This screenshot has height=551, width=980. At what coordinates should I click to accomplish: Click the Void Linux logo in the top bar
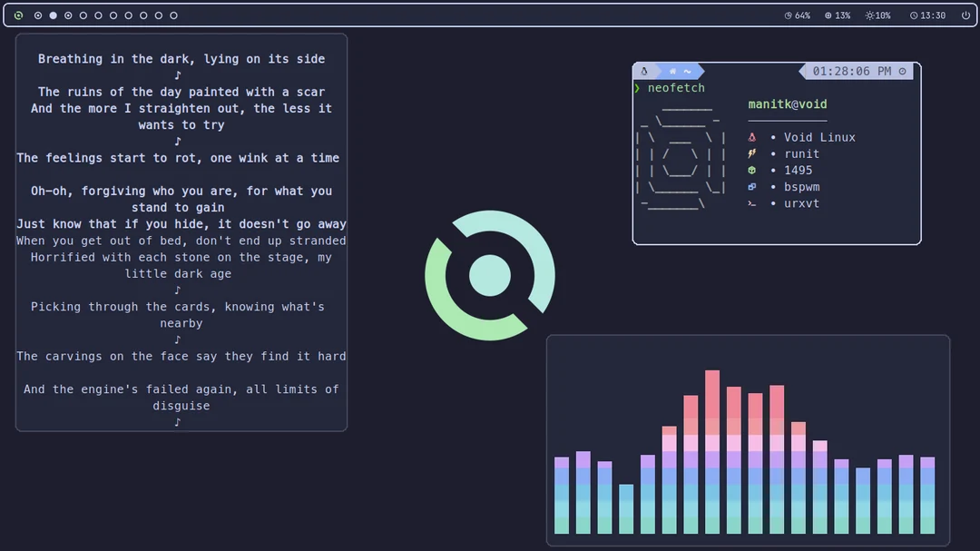coord(18,15)
